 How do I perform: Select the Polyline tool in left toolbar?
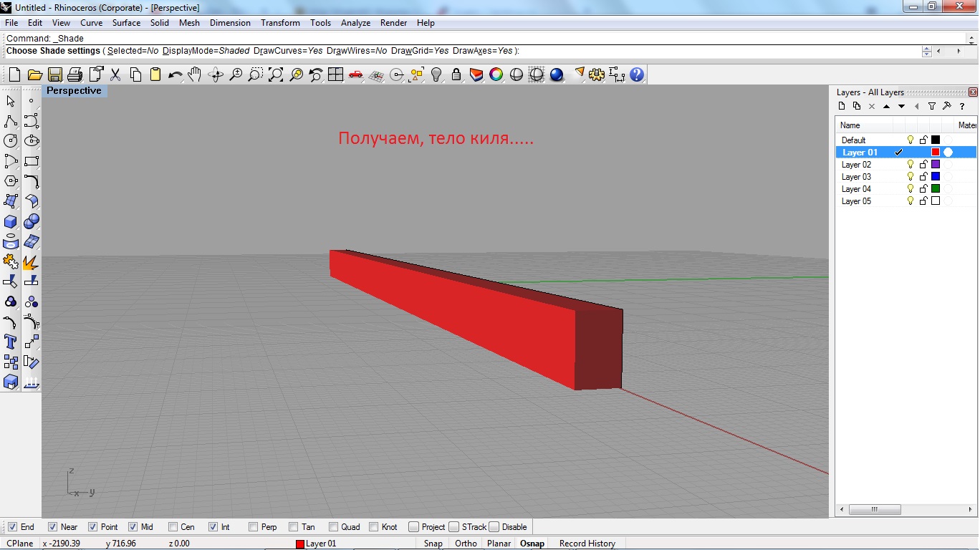[x=11, y=121]
